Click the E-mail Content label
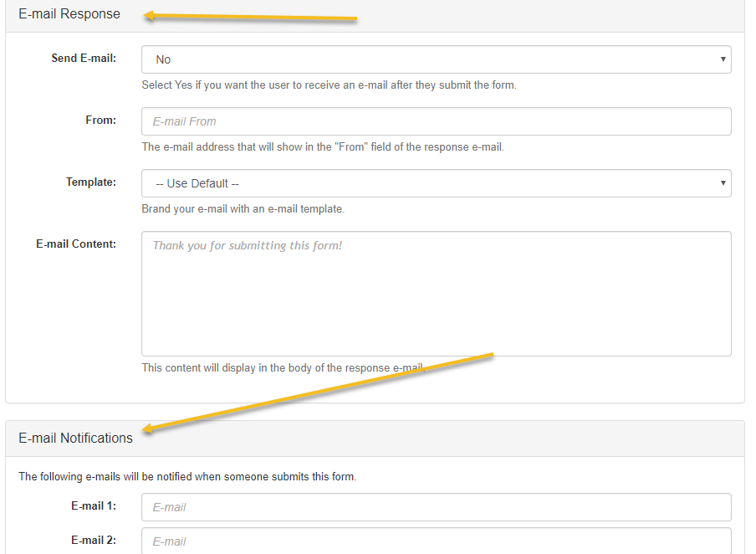 (76, 244)
